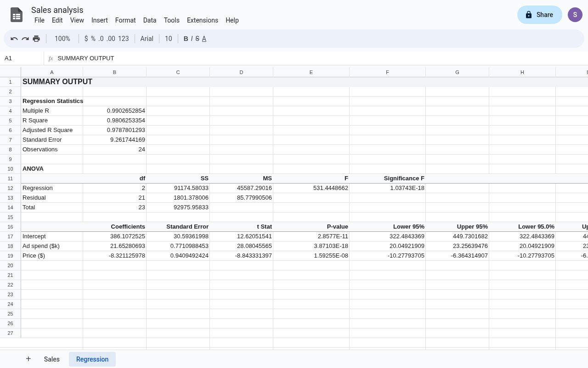Format as currency with dollar icon
The height and width of the screenshot is (368, 588).
tap(86, 39)
